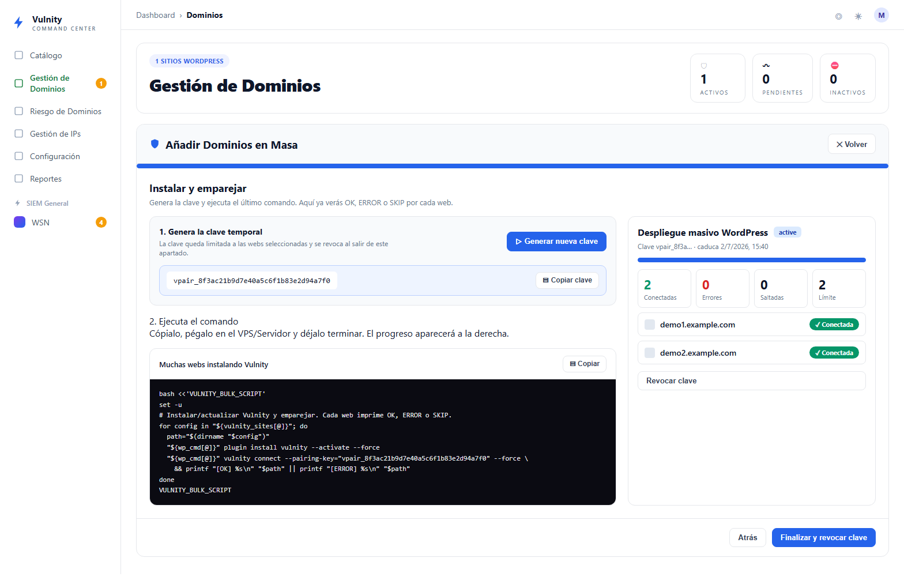Image resolution: width=904 pixels, height=588 pixels.
Task: Click the pairing key vpair_8f3ac21b9d7e40a5c6f1b83e2d94a7f0 field
Action: click(x=252, y=281)
